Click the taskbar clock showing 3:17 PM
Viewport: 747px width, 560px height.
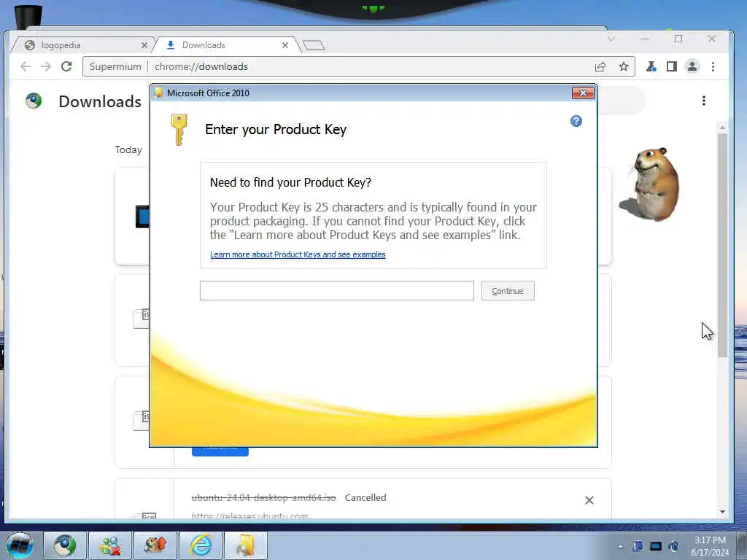click(710, 546)
